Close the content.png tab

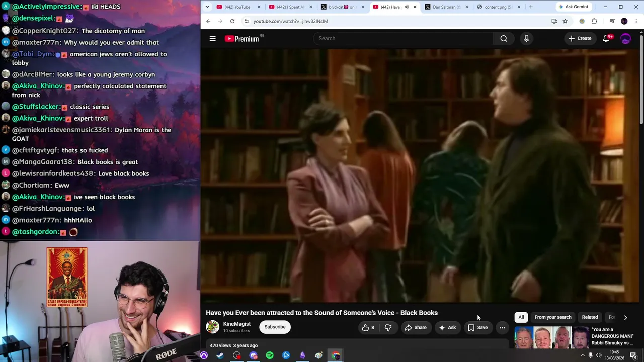click(x=519, y=7)
